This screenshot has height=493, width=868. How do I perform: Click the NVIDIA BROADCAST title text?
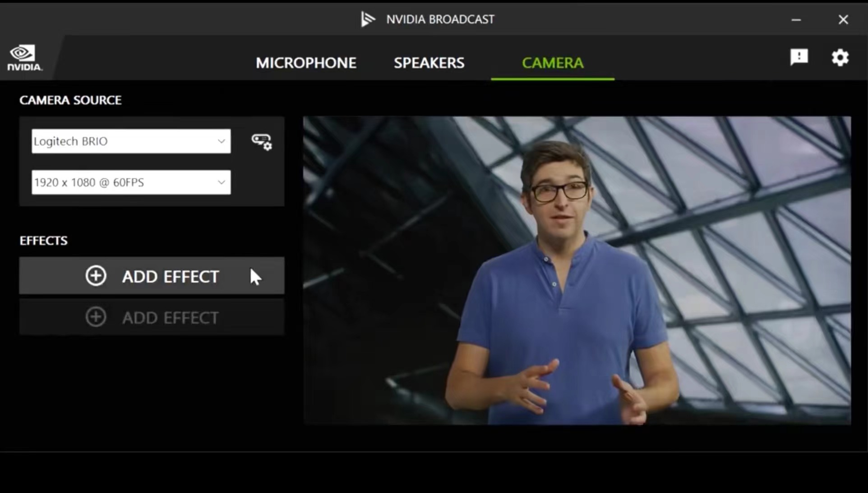point(440,19)
